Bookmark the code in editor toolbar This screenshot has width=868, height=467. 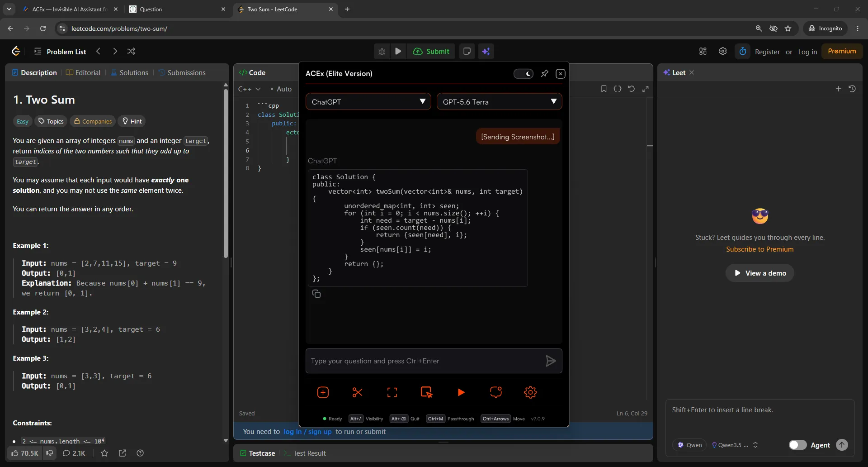point(604,89)
